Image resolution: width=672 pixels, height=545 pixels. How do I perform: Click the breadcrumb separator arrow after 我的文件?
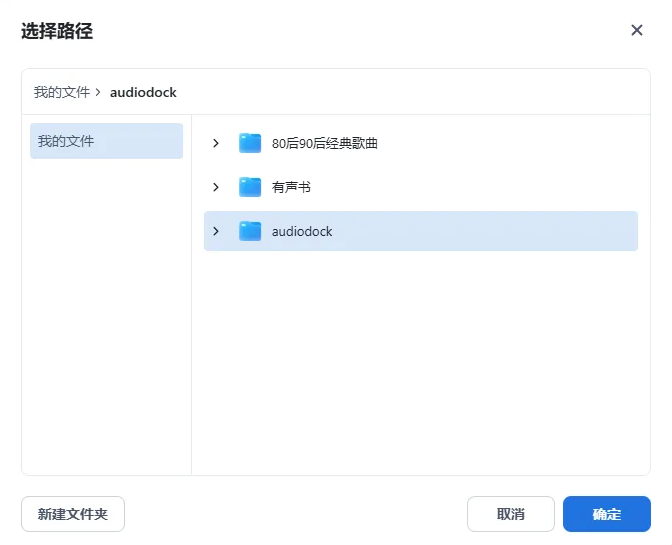pyautogui.click(x=98, y=92)
